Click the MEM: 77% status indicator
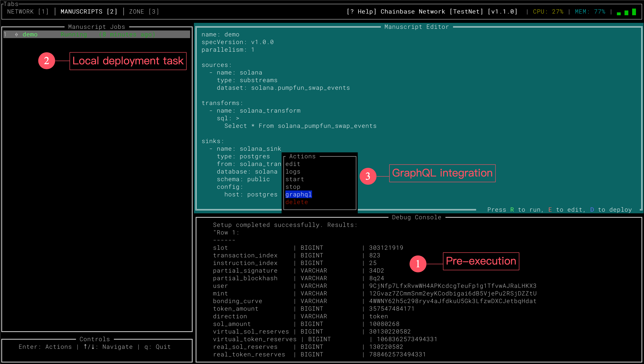Viewport: 644px width, 364px height. click(590, 11)
